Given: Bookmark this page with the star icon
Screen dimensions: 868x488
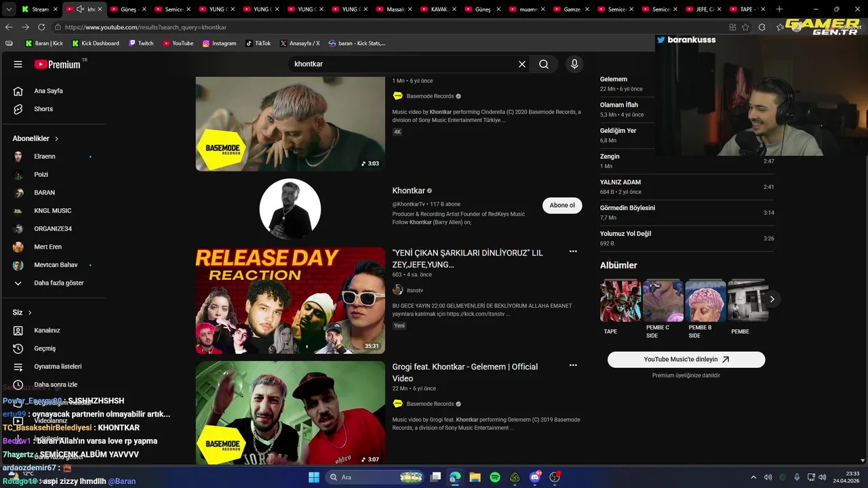Looking at the screenshot, I should coord(745,27).
